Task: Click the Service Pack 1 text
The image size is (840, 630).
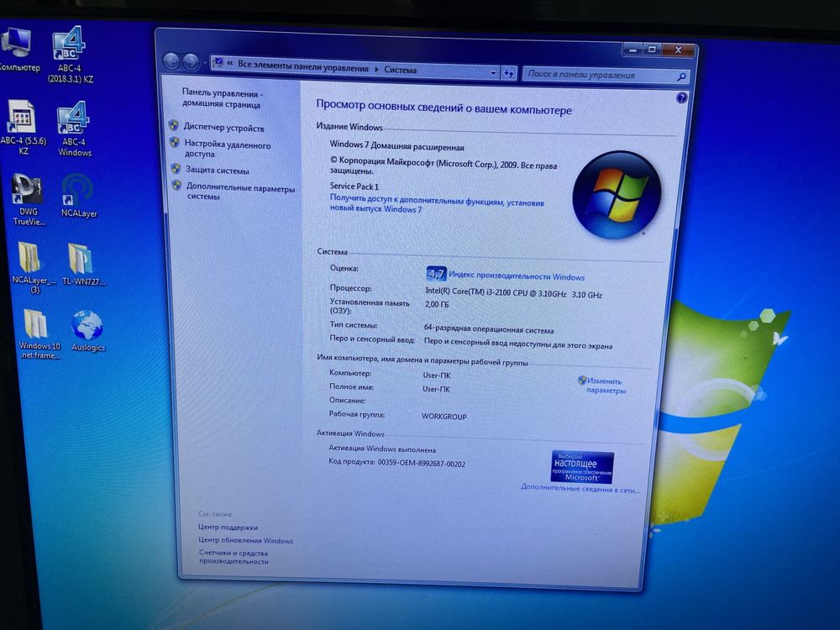Action: [x=354, y=186]
